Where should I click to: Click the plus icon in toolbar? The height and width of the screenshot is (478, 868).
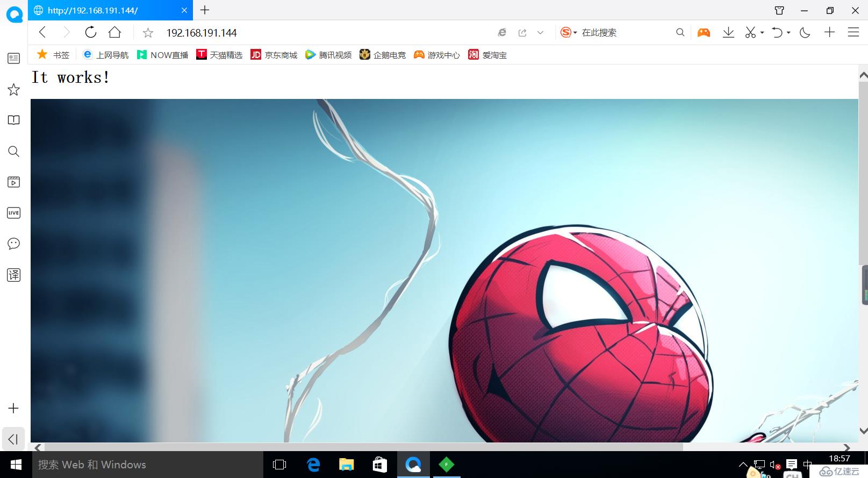[x=829, y=32]
